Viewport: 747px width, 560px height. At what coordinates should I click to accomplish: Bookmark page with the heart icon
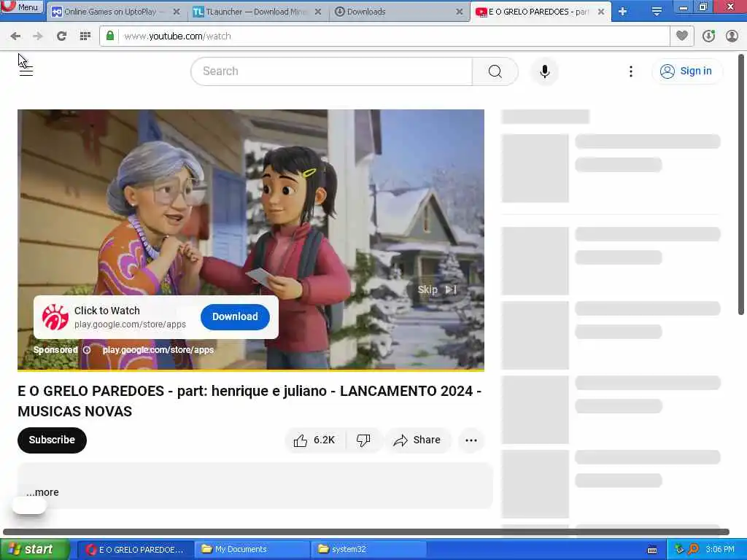point(682,36)
